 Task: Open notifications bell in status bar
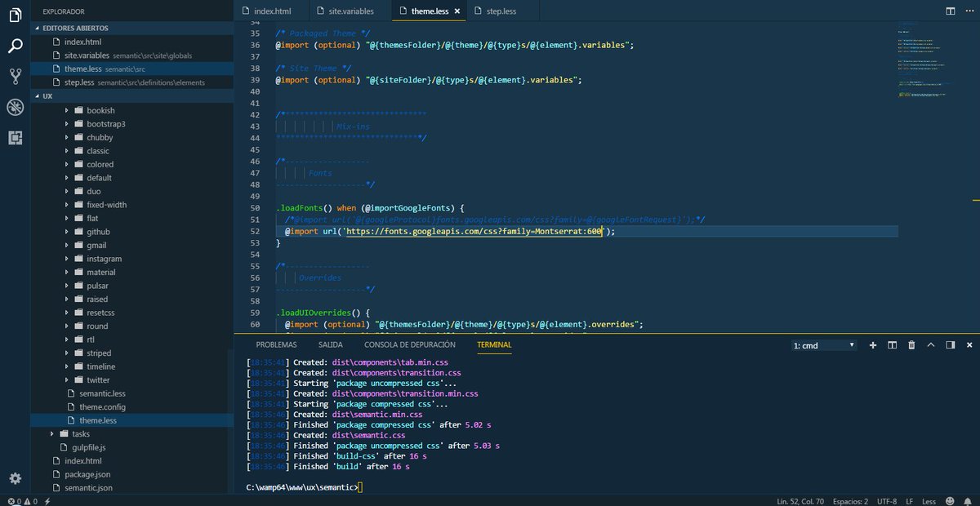click(x=969, y=500)
